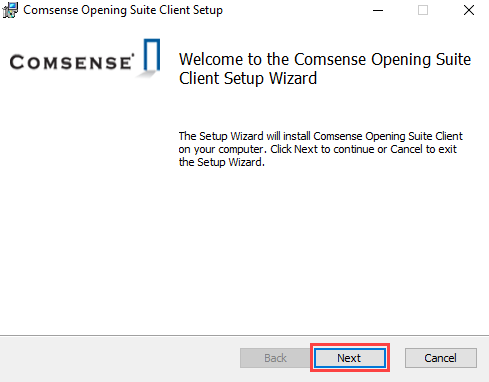
Task: Click the word Cancel inside the description paragraph
Action: click(x=406, y=149)
